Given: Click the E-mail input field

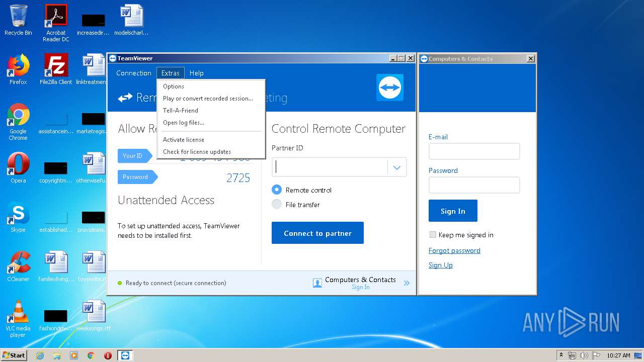Looking at the screenshot, I should coord(474,151).
